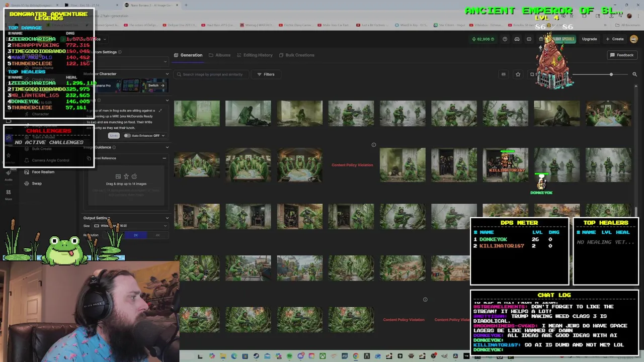644x362 pixels.
Task: Click the gift box icon
Action: (541, 39)
